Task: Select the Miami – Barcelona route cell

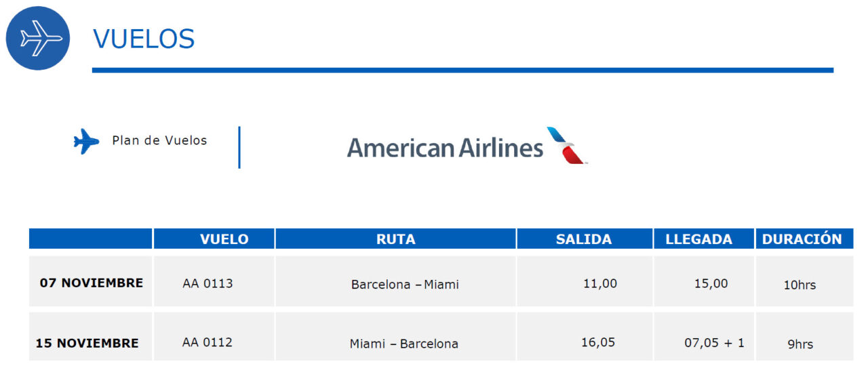Action: pos(404,344)
